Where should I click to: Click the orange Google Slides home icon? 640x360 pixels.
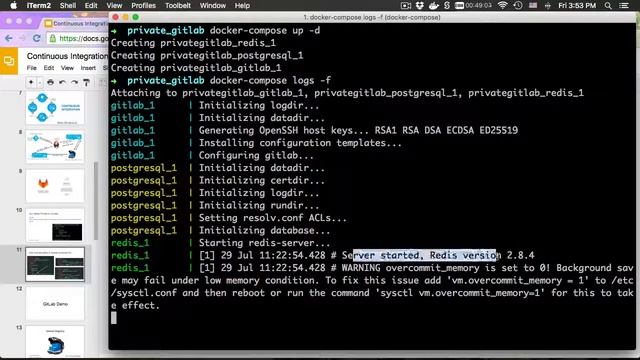point(9,61)
